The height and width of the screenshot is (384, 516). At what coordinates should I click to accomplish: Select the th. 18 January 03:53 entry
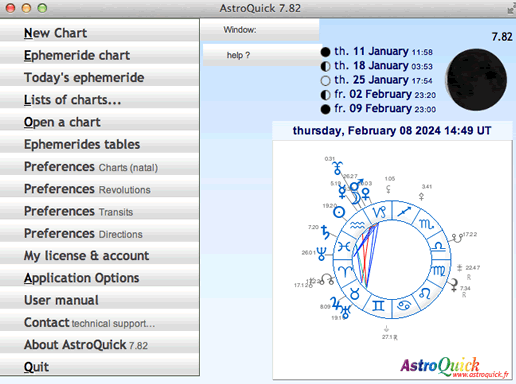383,66
